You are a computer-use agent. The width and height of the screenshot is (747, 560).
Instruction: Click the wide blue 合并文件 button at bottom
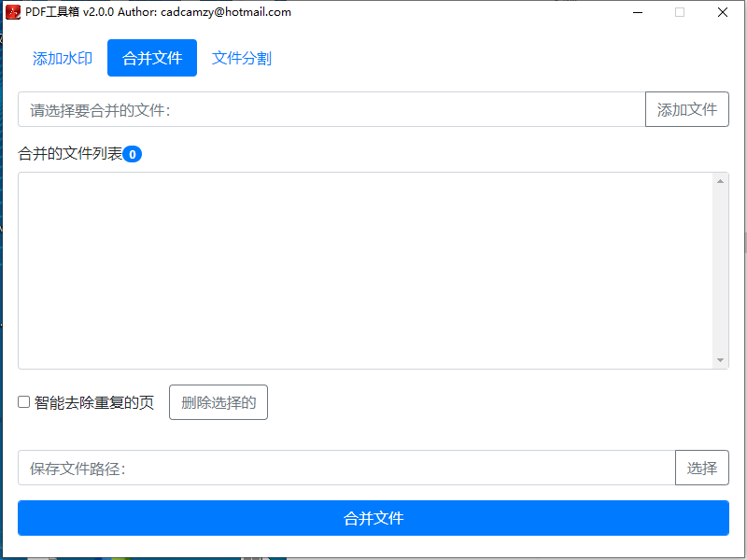tap(373, 518)
